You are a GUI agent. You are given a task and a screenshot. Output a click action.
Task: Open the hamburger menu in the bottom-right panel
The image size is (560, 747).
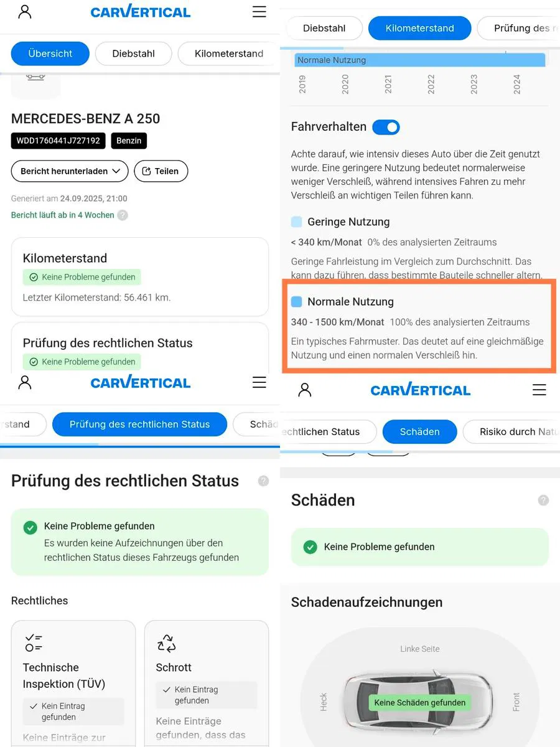[x=539, y=390]
